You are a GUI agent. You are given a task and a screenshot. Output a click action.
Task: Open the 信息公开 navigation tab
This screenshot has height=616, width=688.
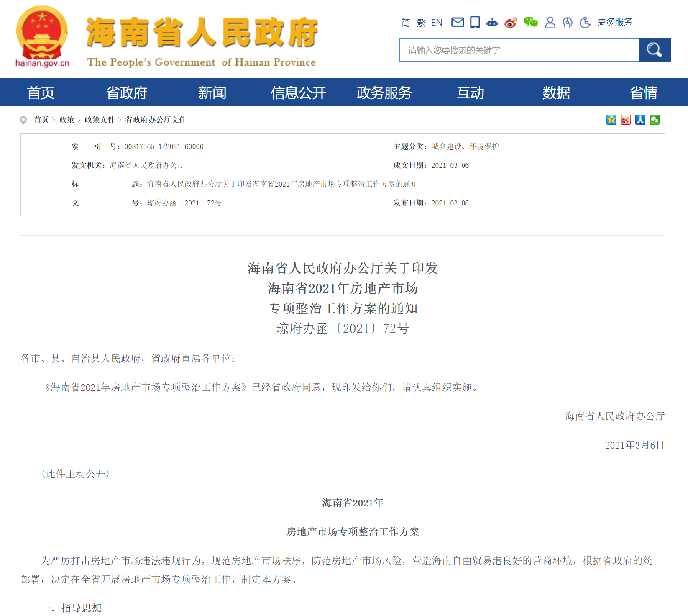click(298, 92)
